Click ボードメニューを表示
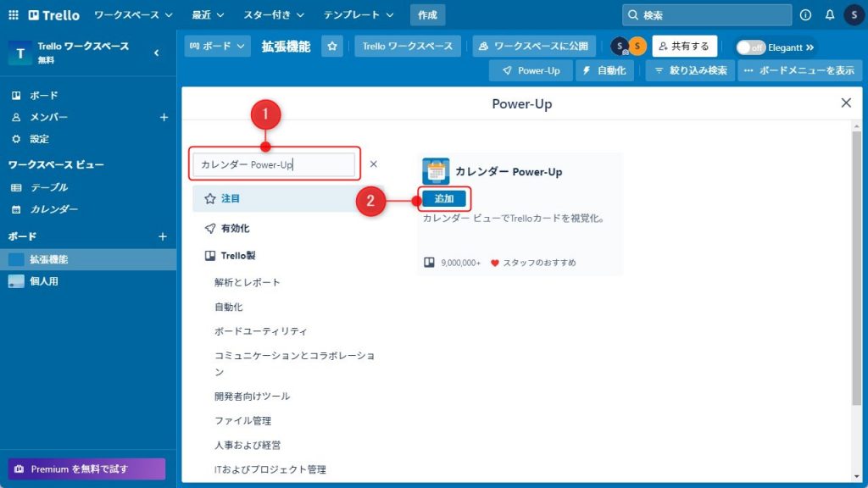Screen dimensions: 868x488 click(799, 71)
